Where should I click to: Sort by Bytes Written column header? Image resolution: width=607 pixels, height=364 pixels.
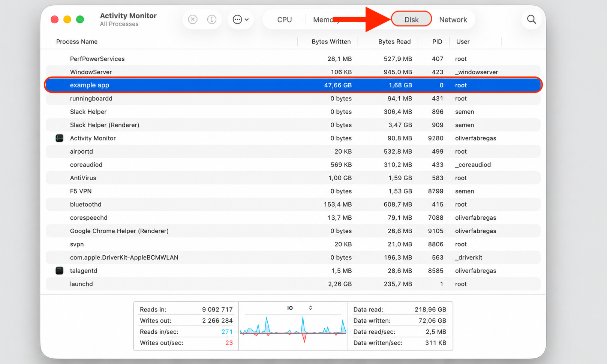point(331,42)
